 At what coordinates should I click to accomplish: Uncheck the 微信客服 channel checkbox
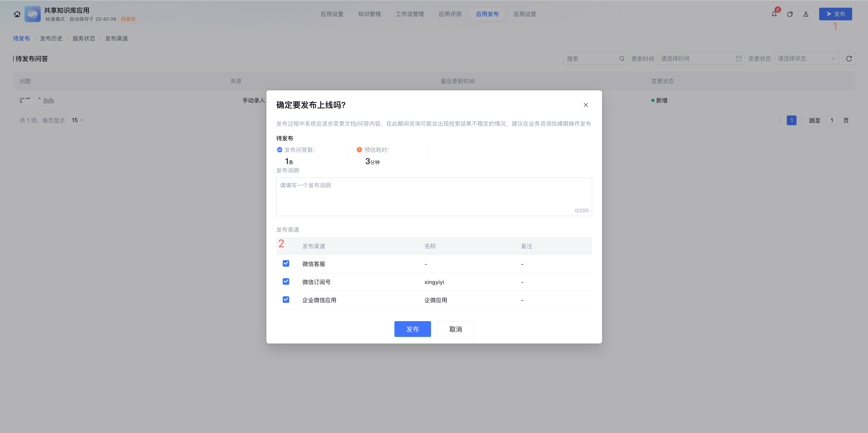click(286, 263)
